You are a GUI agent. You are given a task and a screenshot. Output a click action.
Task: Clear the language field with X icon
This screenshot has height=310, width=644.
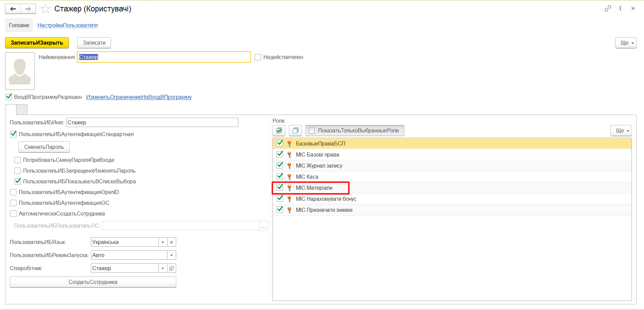click(x=171, y=242)
